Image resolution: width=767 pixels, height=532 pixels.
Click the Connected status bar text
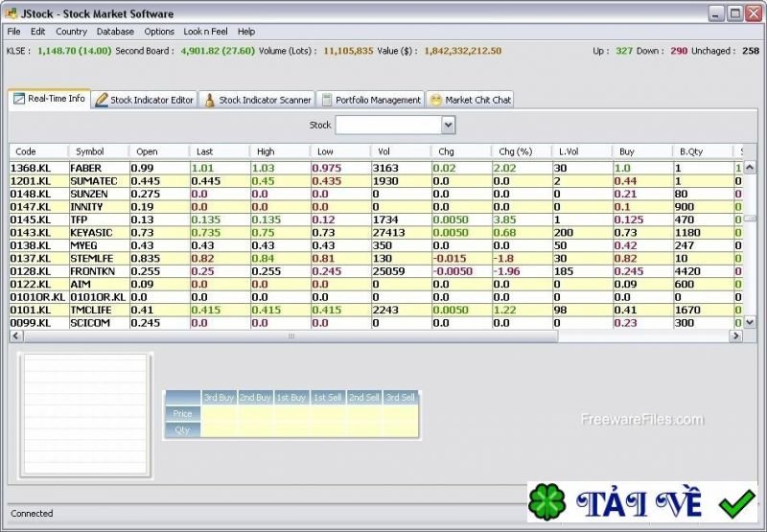(x=32, y=514)
